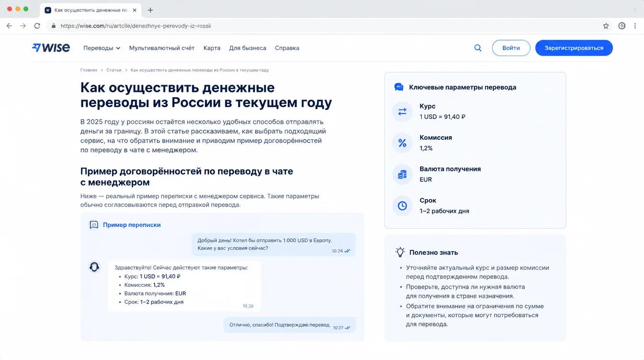Go to Для бизнеса section

(x=248, y=48)
